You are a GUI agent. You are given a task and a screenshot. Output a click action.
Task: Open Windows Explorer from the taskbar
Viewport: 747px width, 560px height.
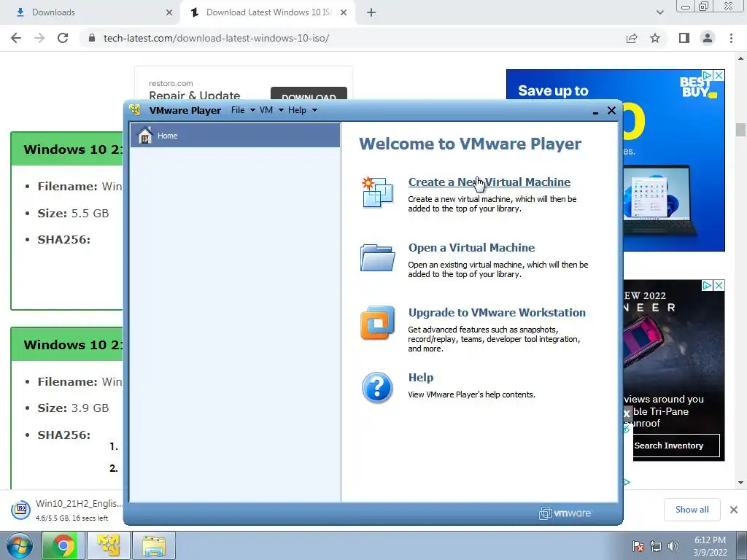[x=154, y=545]
